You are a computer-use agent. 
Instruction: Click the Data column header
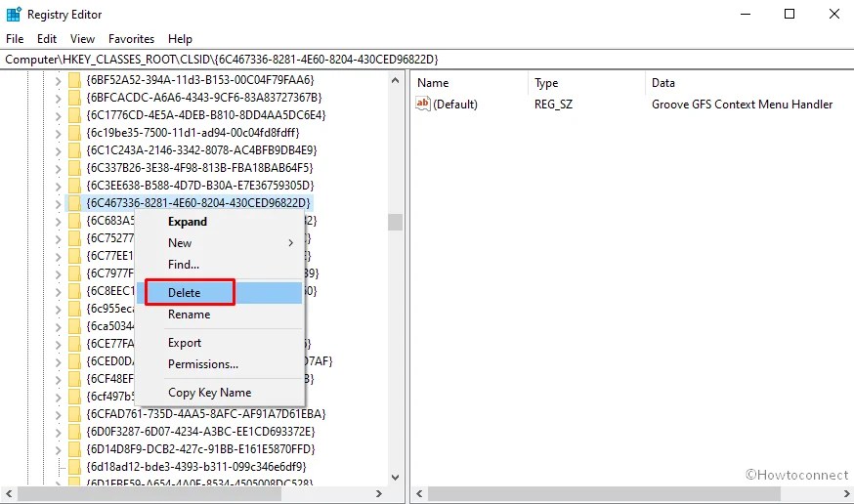tap(663, 83)
